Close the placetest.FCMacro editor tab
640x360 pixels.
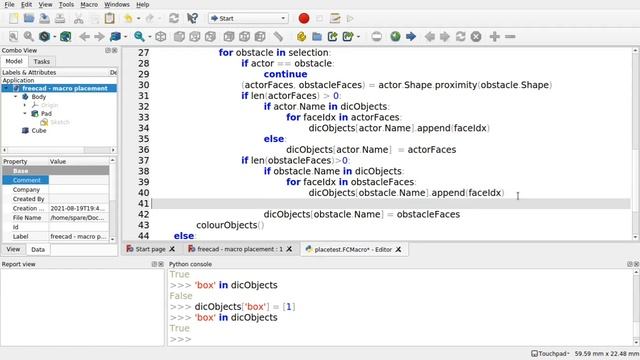pyautogui.click(x=398, y=249)
